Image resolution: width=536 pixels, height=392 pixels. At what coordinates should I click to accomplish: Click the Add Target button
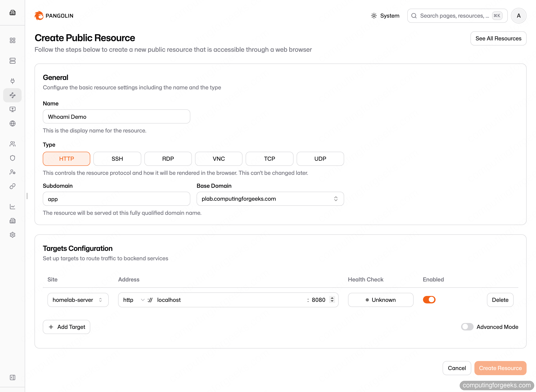(x=67, y=327)
